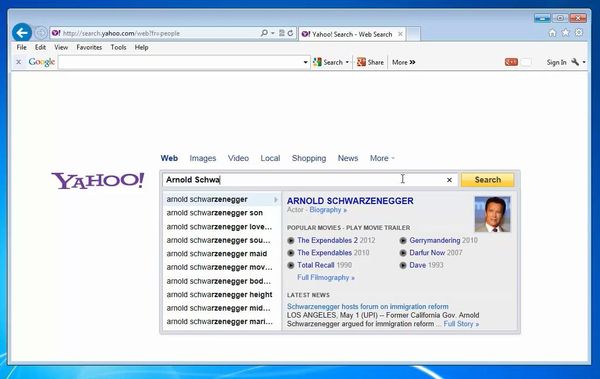Click the browser forward arrow button
The width and height of the screenshot is (600, 379).
tap(41, 33)
